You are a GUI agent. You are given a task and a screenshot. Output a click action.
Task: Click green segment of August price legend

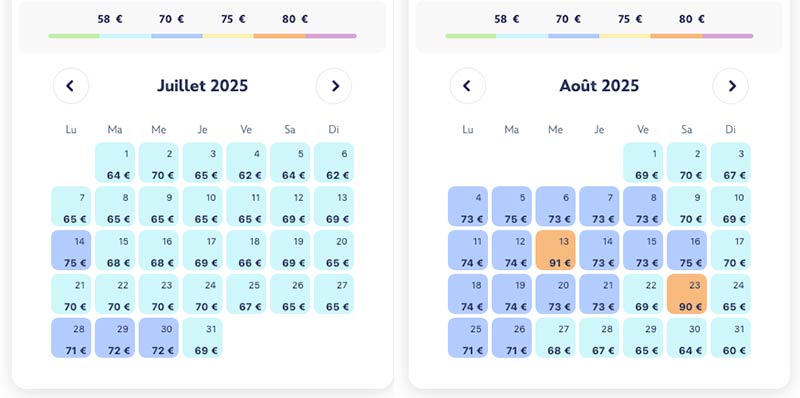[470, 36]
